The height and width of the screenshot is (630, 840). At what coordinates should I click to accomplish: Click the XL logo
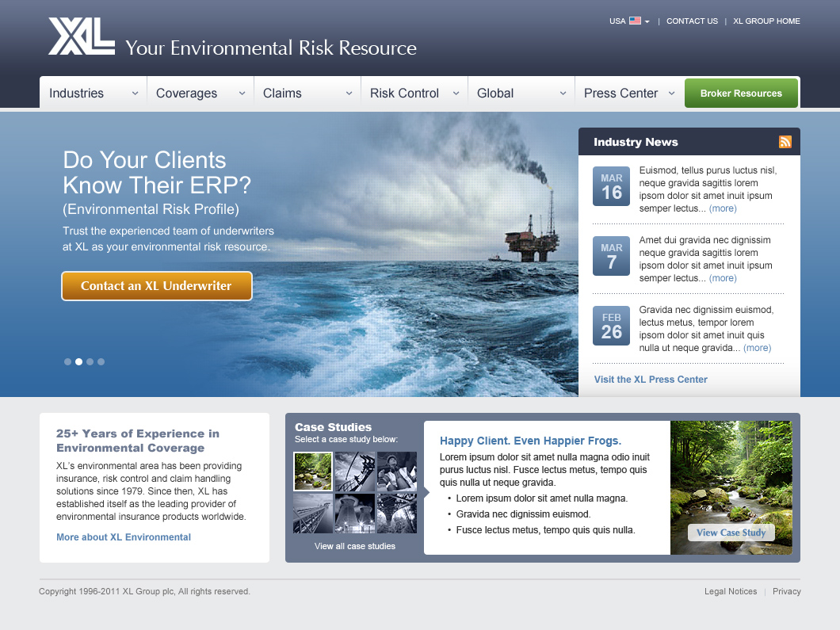[x=82, y=36]
